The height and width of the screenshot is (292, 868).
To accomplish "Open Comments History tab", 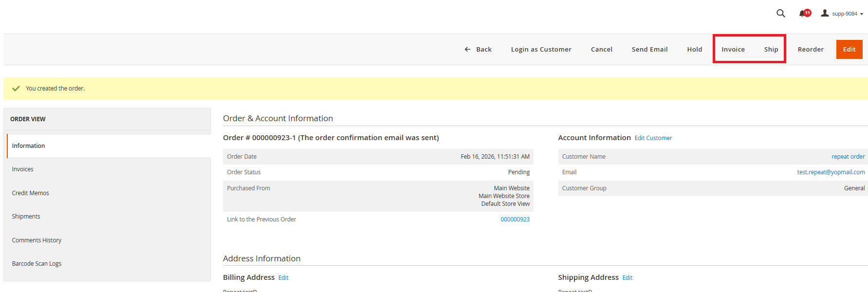I will click(37, 240).
